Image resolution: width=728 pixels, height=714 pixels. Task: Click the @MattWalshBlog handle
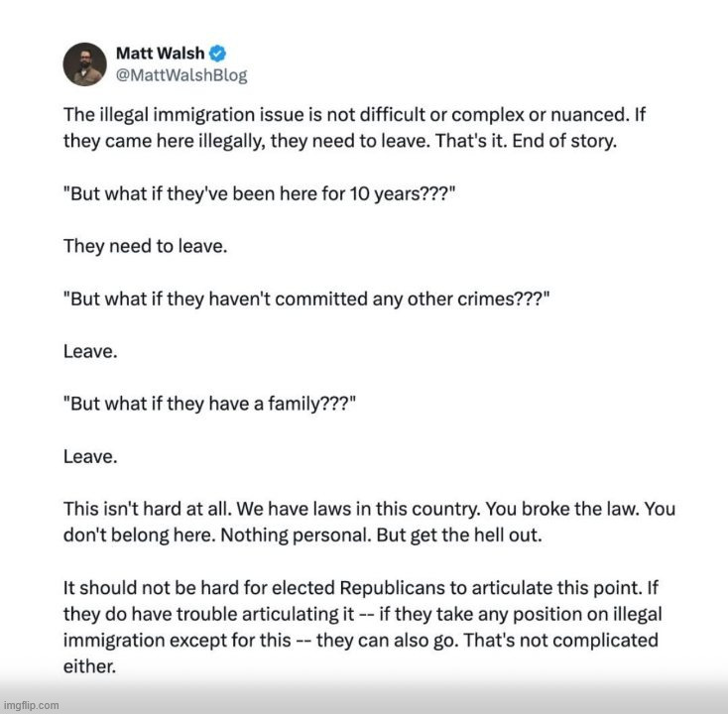pyautogui.click(x=182, y=75)
